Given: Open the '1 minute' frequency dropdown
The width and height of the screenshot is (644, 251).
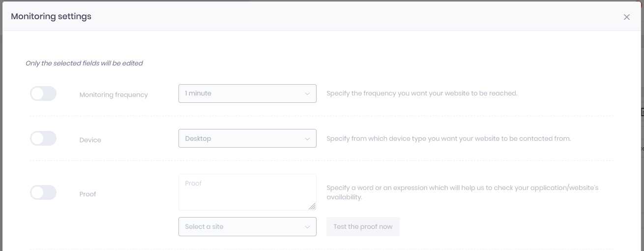Looking at the screenshot, I should click(x=247, y=94).
